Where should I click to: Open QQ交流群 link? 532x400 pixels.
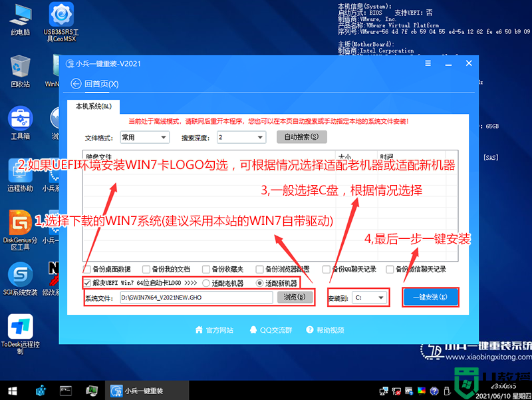click(x=271, y=329)
